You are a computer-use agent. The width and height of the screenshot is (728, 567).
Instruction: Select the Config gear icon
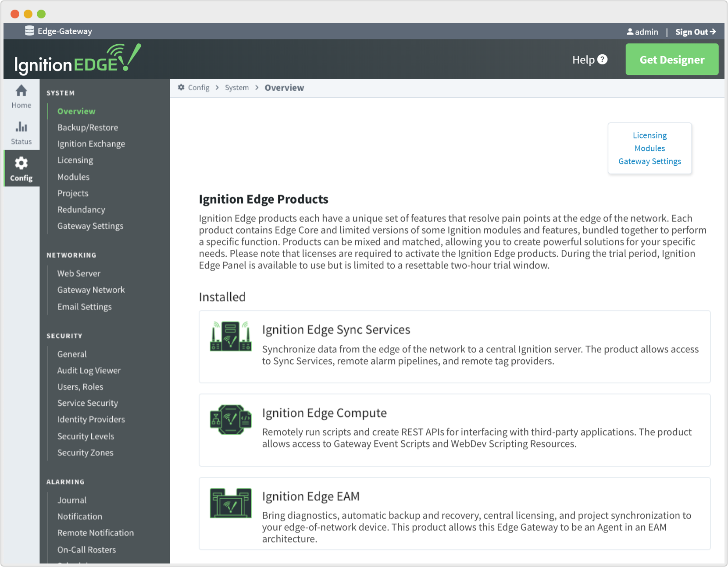tap(21, 163)
